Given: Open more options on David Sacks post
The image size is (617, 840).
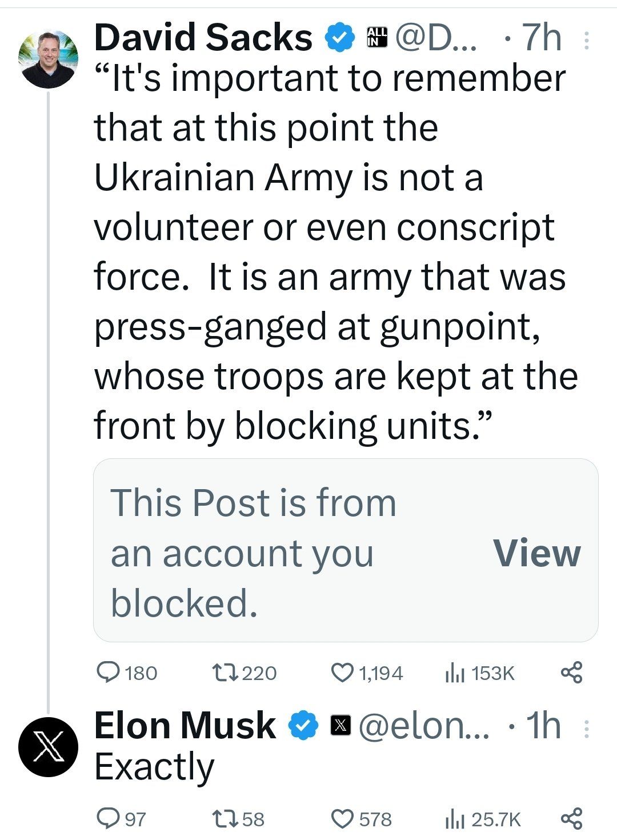Looking at the screenshot, I should [x=586, y=39].
